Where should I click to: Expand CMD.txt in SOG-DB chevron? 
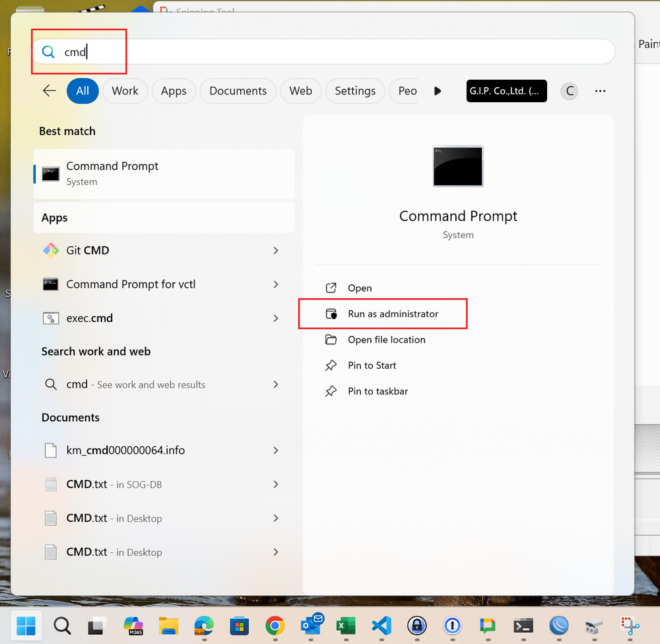point(276,484)
